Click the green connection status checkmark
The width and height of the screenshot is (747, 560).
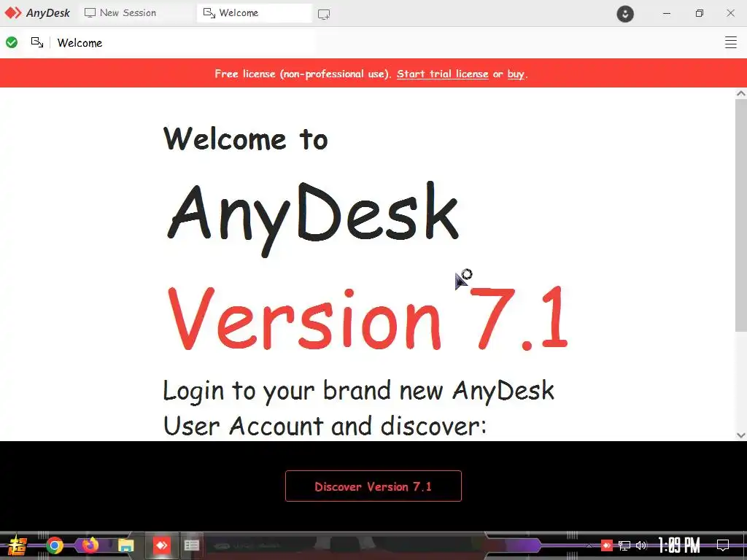(x=12, y=42)
